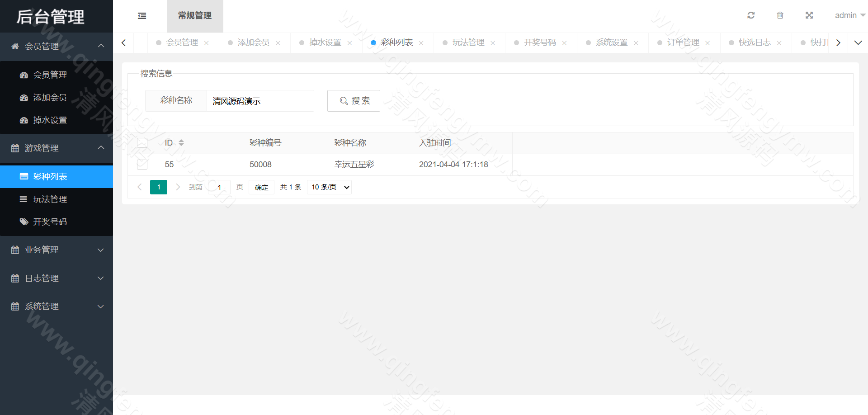This screenshot has width=868, height=415.
Task: Uncheck the row checkbox for 幸运五星彩
Action: pyautogui.click(x=142, y=164)
